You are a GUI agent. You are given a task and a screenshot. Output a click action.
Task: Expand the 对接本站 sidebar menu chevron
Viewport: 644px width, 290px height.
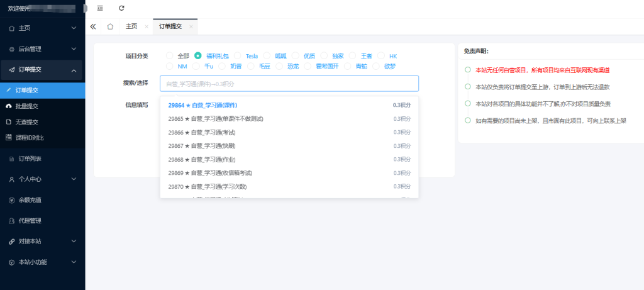point(74,241)
